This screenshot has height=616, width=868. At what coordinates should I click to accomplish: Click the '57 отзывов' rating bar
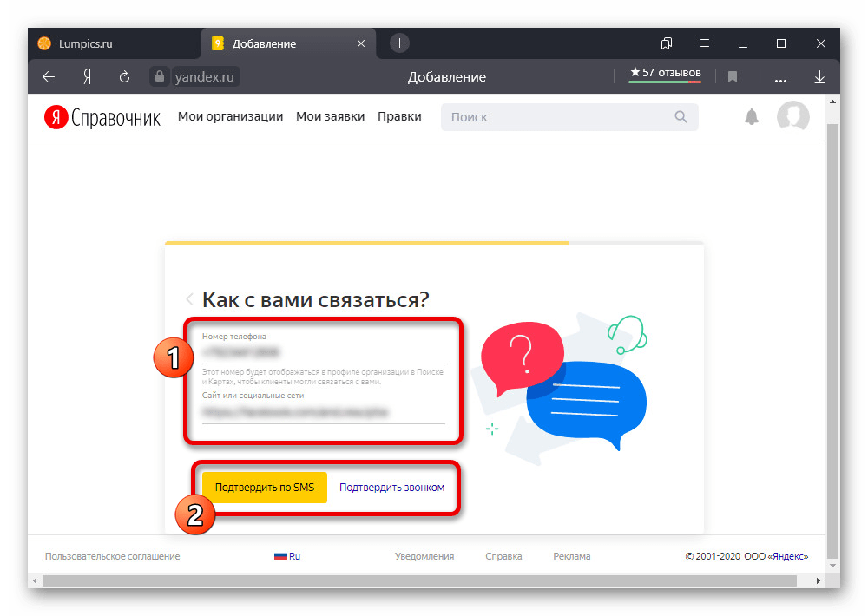(665, 75)
